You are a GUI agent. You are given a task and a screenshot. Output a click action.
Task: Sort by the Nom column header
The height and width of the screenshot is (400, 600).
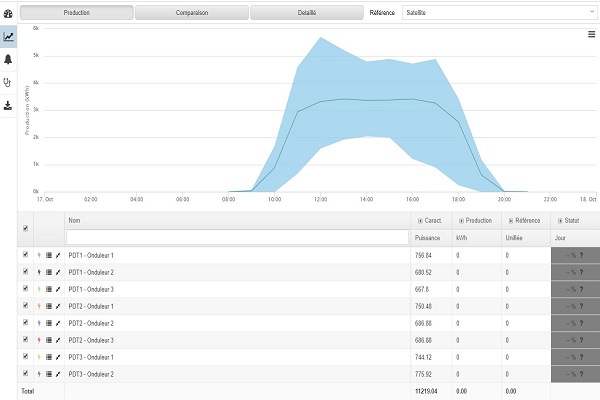74,220
